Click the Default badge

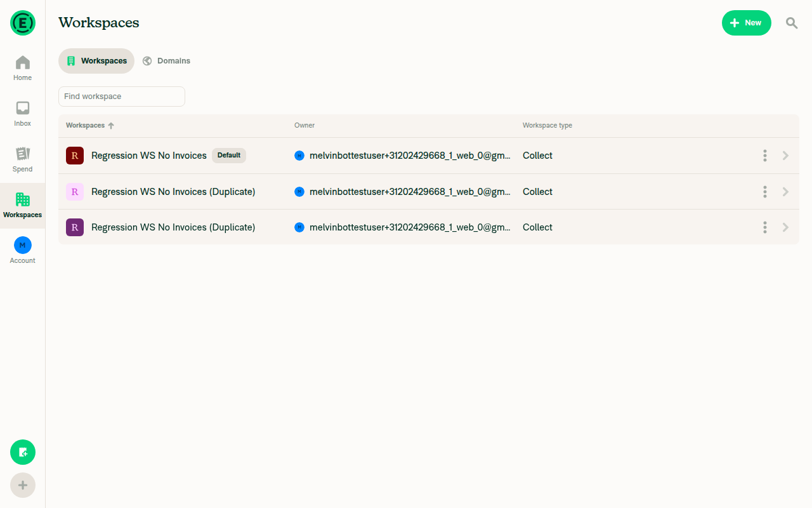229,156
